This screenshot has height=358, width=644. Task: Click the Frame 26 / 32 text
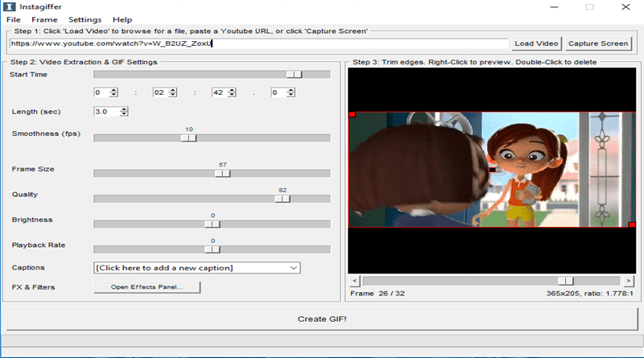pos(378,294)
